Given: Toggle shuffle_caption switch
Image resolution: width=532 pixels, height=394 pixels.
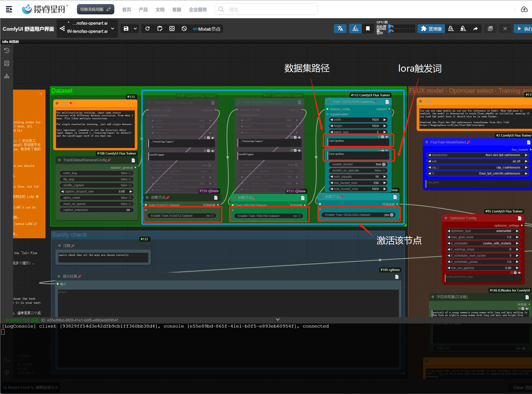Looking at the screenshot, I should [x=96, y=185].
